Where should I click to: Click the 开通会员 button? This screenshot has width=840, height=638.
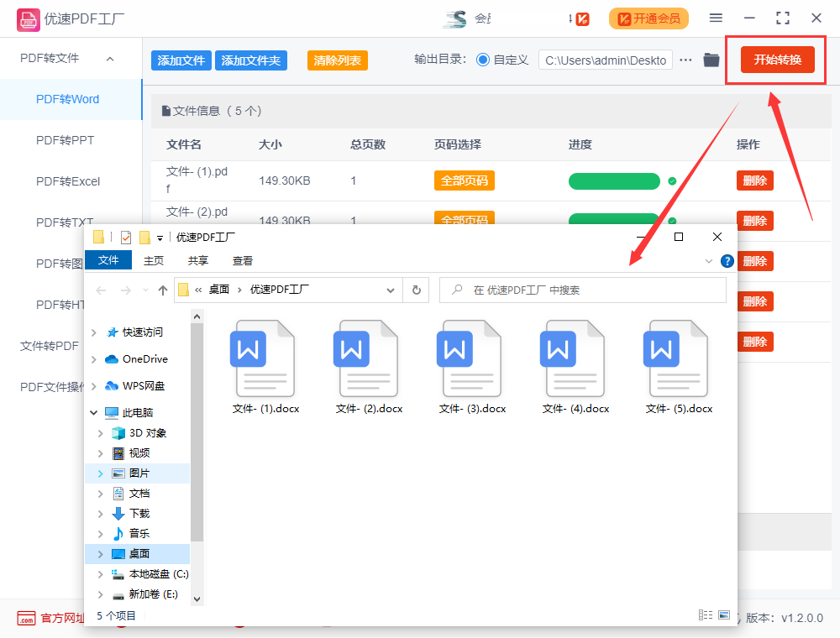point(648,18)
